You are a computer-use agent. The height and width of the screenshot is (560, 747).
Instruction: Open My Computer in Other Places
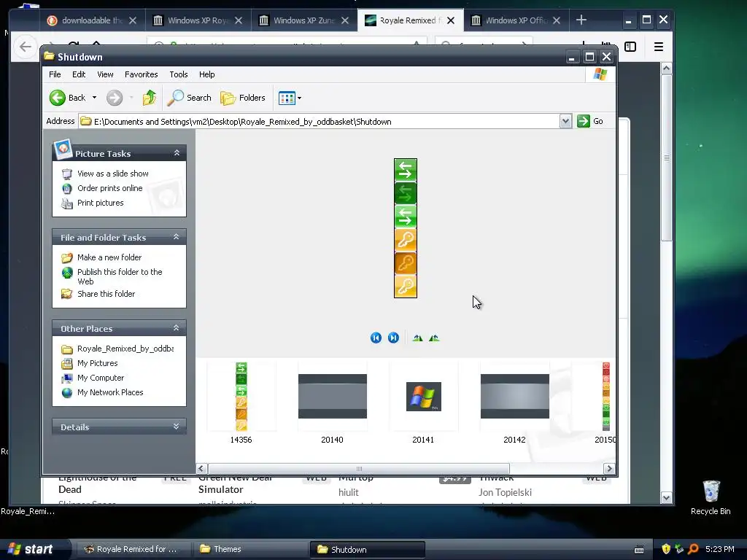click(x=101, y=378)
